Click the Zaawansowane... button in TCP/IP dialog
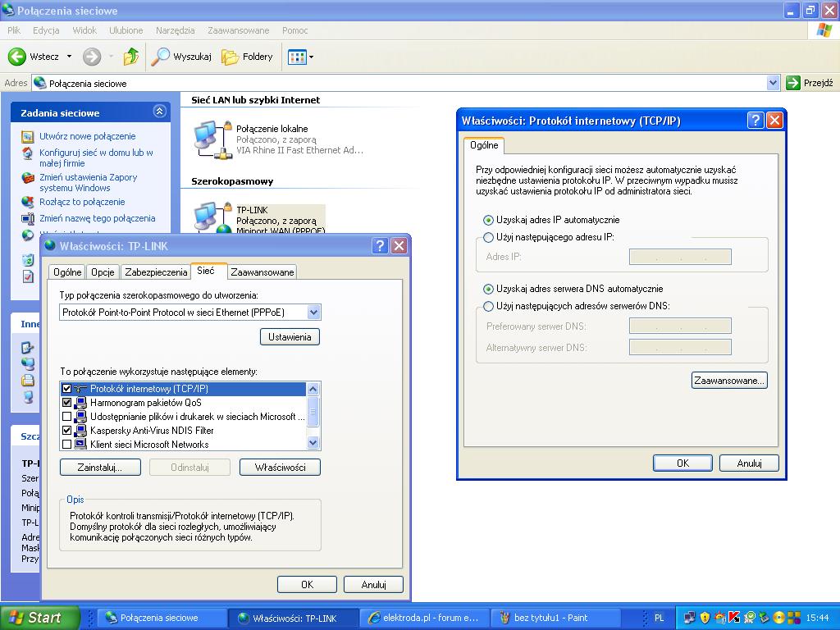This screenshot has width=840, height=630. (729, 381)
